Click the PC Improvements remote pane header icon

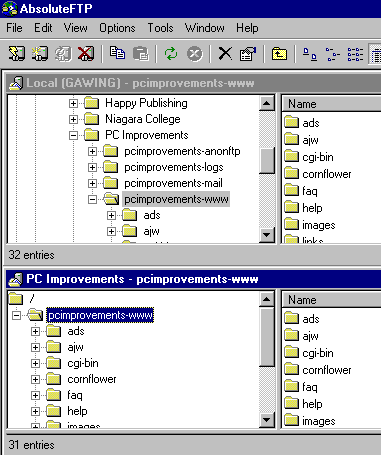coord(15,279)
